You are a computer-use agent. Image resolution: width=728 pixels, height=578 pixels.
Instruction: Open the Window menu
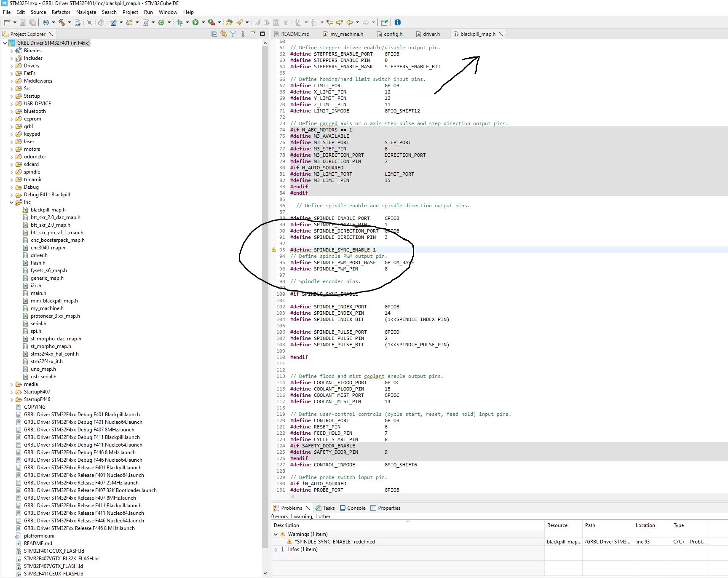click(x=168, y=12)
